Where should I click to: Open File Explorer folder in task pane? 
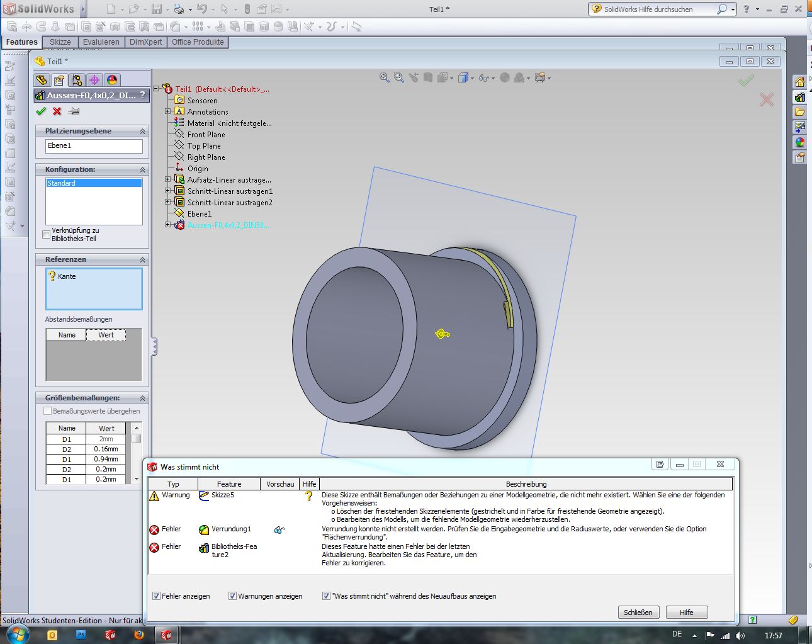click(x=799, y=113)
